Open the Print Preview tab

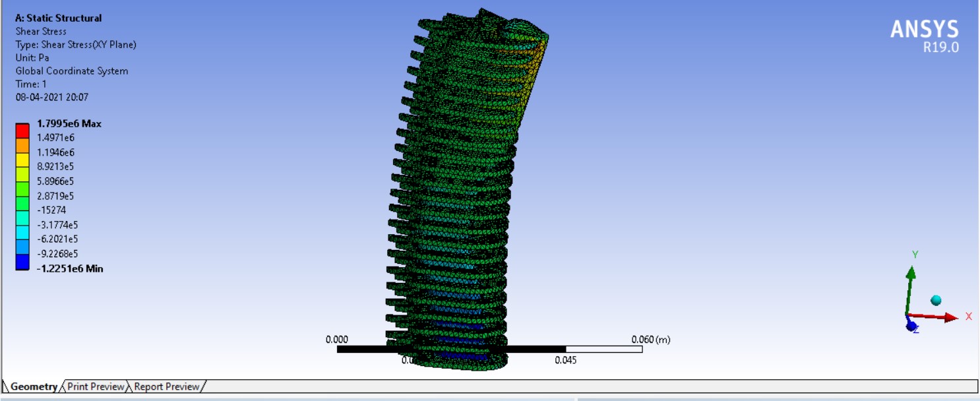coord(96,386)
